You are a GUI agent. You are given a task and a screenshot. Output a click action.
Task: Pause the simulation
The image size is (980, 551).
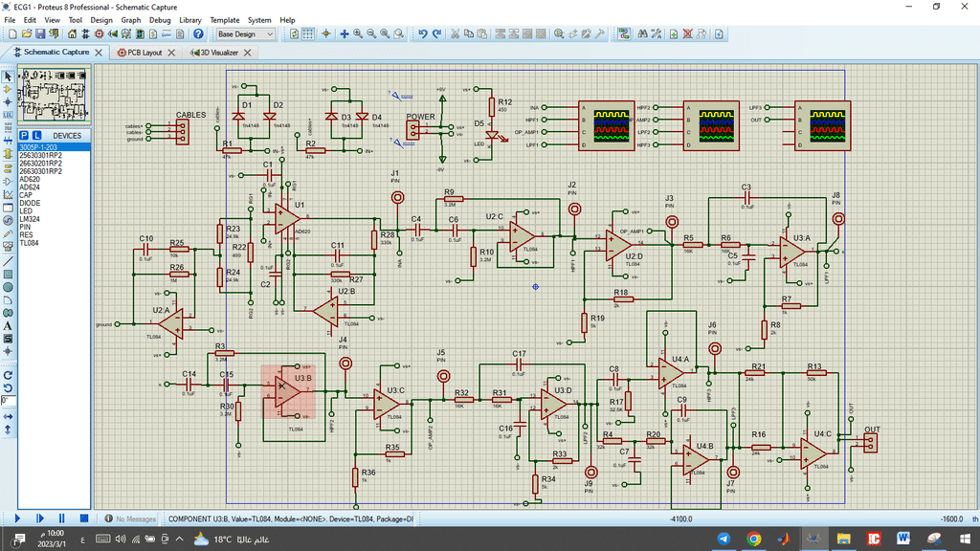click(x=61, y=518)
